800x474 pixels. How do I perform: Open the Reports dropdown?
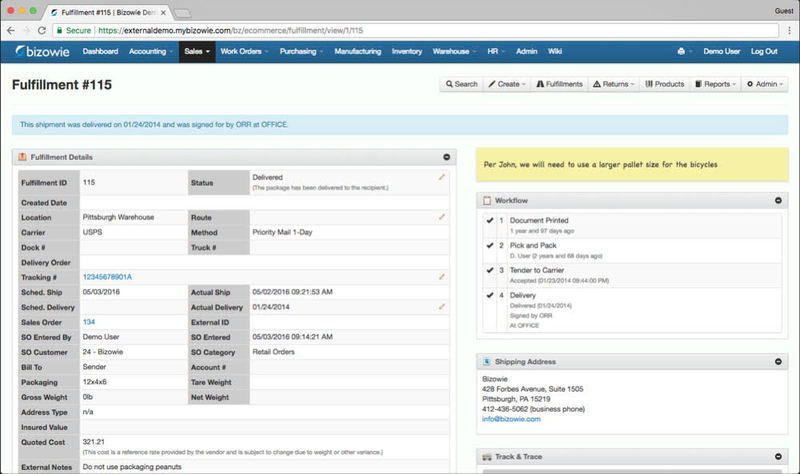pos(715,84)
